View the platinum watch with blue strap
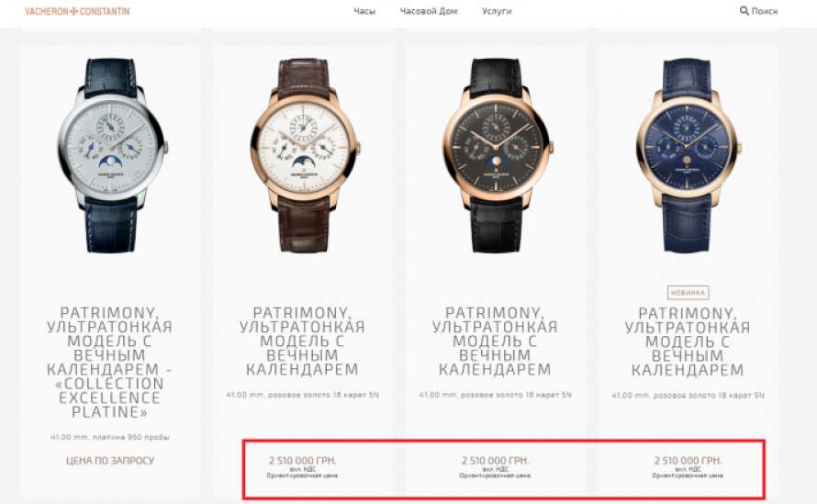817x504 pixels. tap(111, 155)
